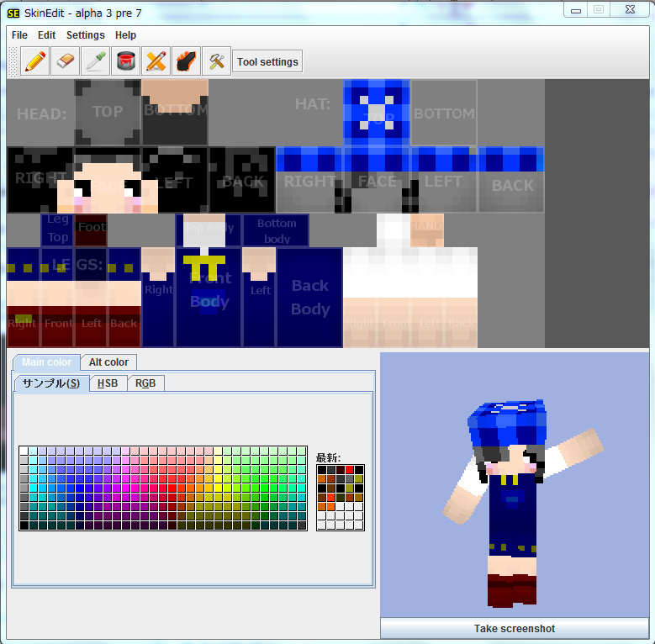Screen dimensions: 655x644
Task: Click the HEAD BOTTOM texture region
Action: 175,113
